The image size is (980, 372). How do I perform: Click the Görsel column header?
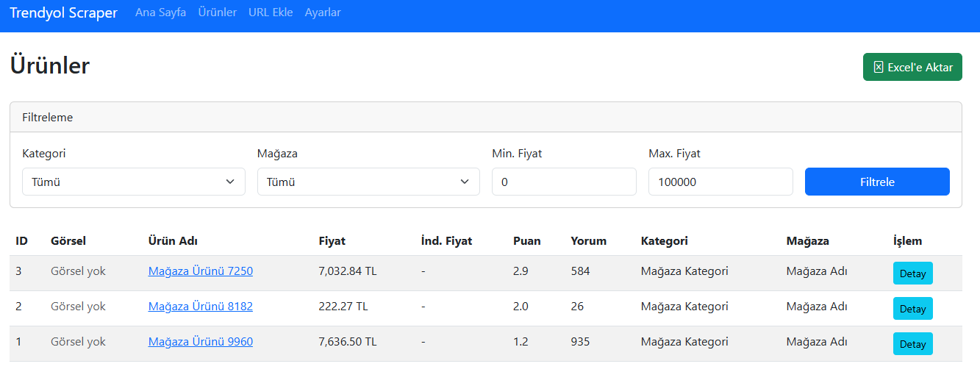pyautogui.click(x=68, y=240)
